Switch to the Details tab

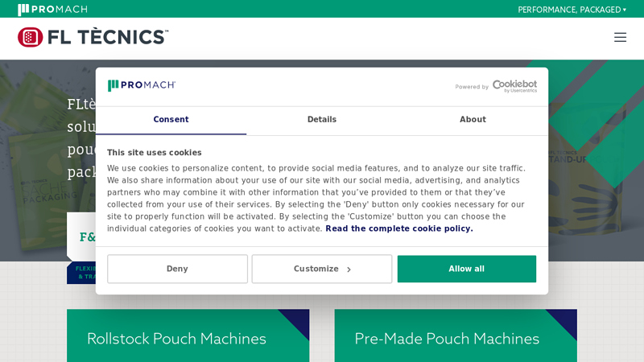[x=322, y=119]
